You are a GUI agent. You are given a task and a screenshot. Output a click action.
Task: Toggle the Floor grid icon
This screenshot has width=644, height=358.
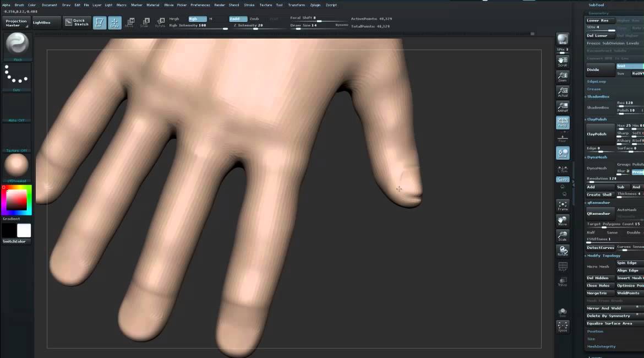[563, 138]
